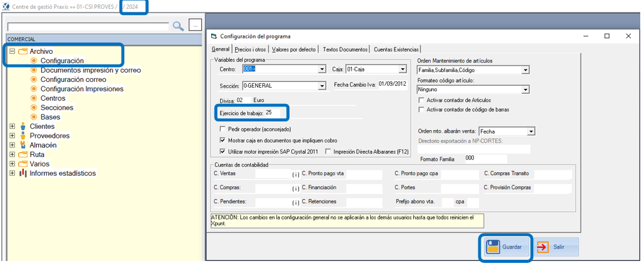This screenshot has width=644, height=266.
Task: Collapse the Archivo tree node
Action: click(x=13, y=51)
